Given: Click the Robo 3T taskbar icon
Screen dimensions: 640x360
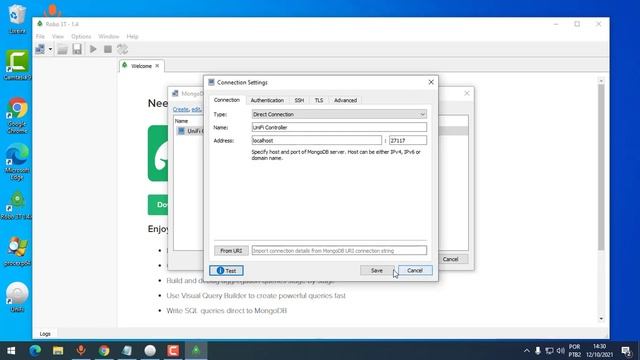Looking at the screenshot, I should tap(196, 351).
